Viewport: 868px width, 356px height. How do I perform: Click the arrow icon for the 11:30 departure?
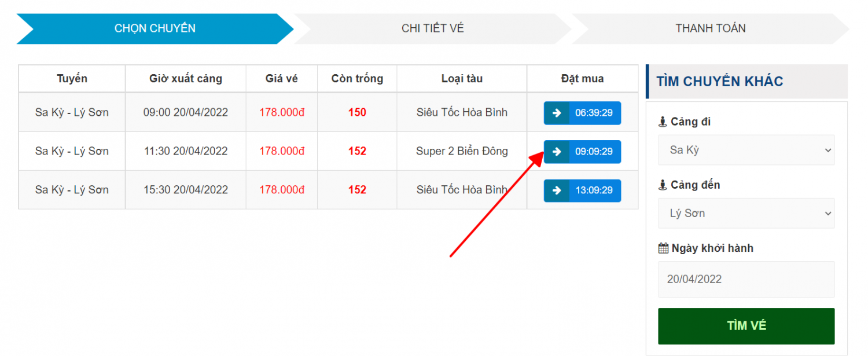point(557,152)
